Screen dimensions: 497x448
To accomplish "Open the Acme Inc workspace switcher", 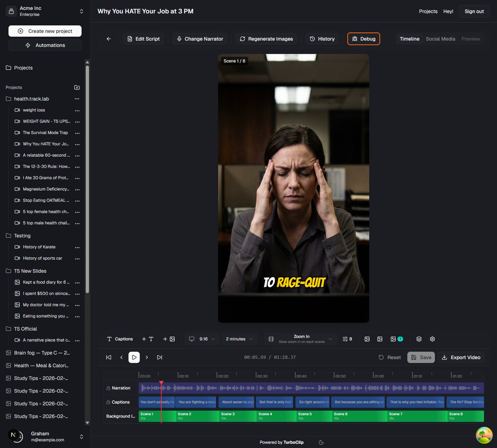I will [x=45, y=11].
